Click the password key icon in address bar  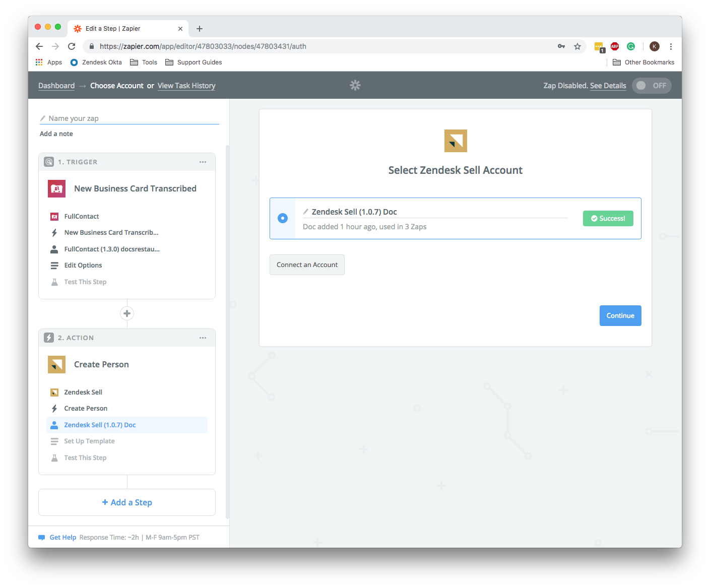[561, 46]
